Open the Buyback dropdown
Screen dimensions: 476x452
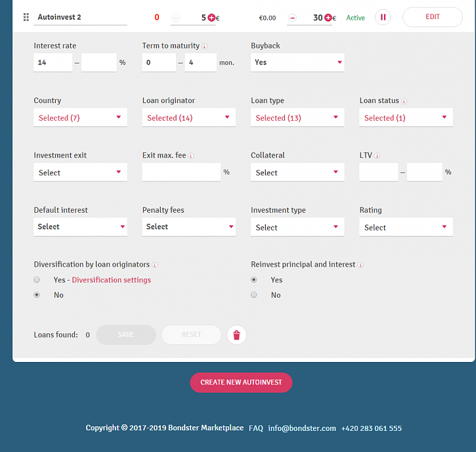click(297, 62)
